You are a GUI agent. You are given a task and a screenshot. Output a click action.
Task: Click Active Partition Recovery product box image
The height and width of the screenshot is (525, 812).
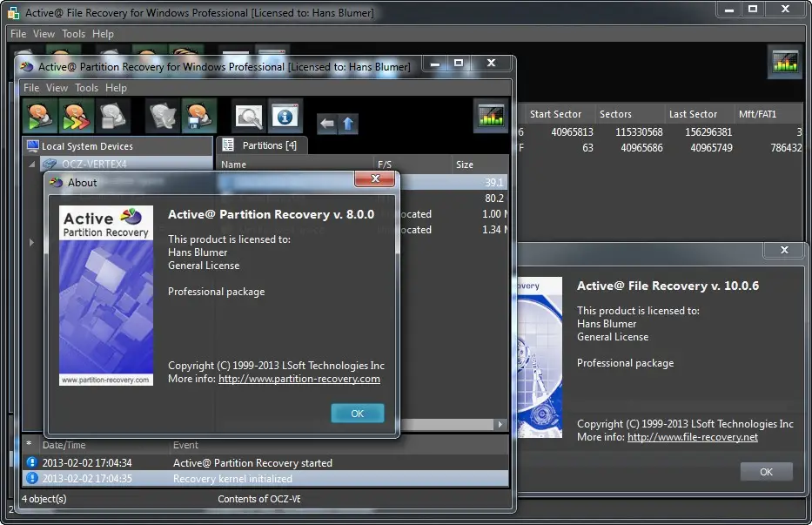[x=106, y=295]
